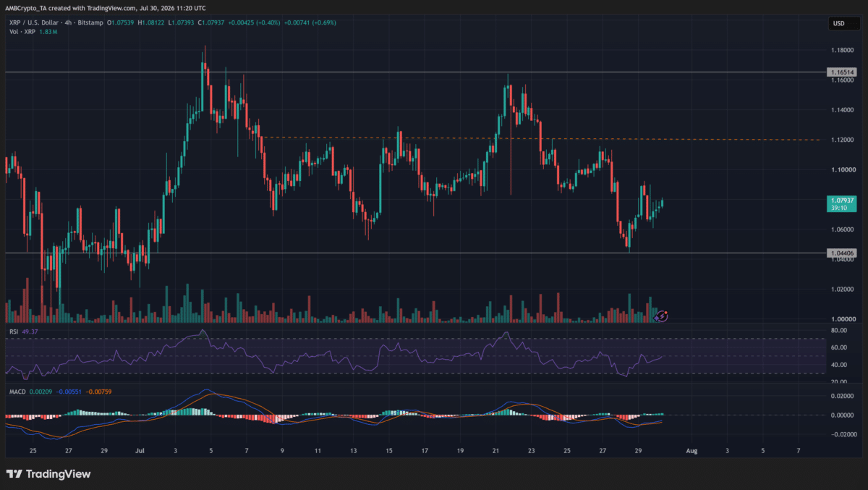Click the 'Aug' label on the date axis
868x490 pixels.
point(692,449)
